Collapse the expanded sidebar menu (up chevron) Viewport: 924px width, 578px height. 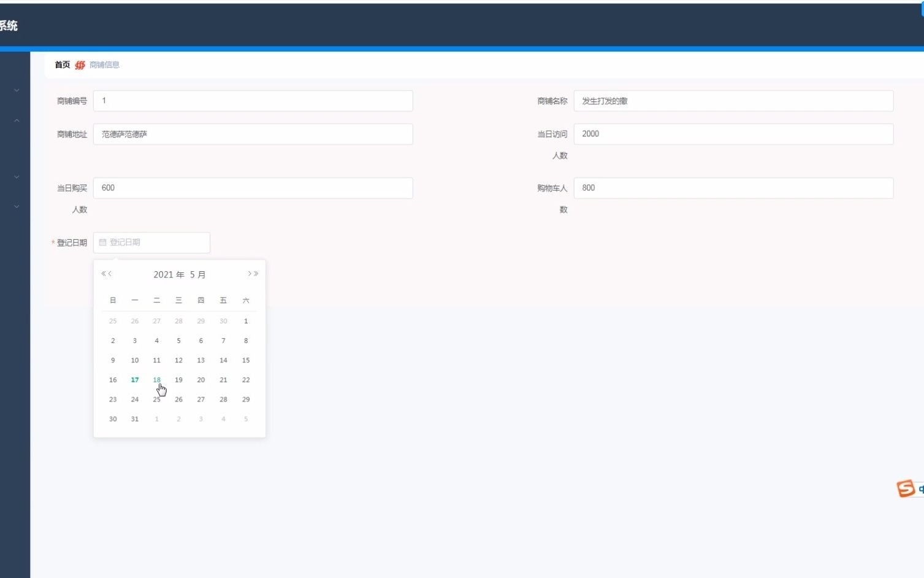point(17,120)
